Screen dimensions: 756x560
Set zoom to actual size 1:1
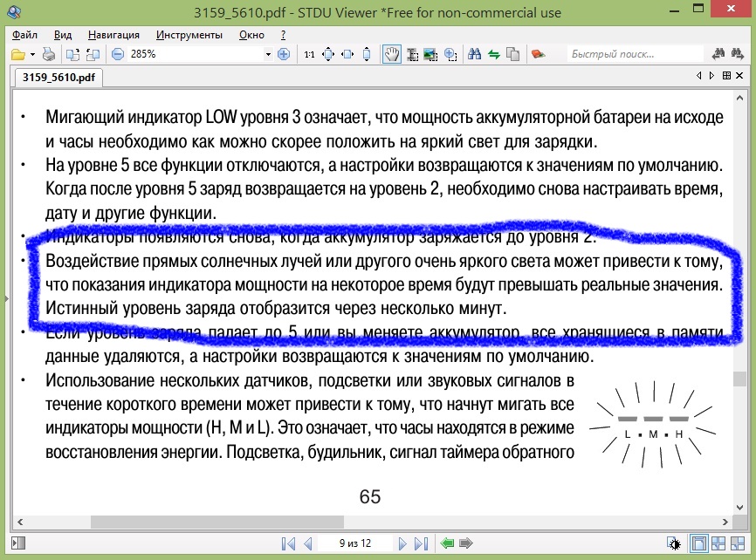click(x=309, y=54)
